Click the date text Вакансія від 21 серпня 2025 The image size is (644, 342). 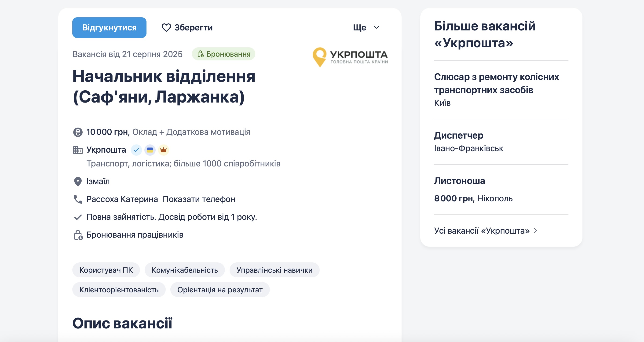[x=128, y=54]
